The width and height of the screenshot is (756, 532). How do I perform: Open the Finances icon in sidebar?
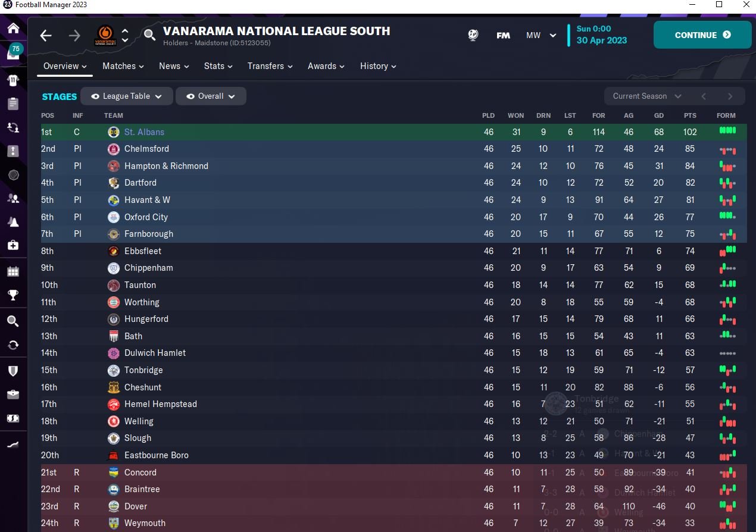click(x=13, y=418)
